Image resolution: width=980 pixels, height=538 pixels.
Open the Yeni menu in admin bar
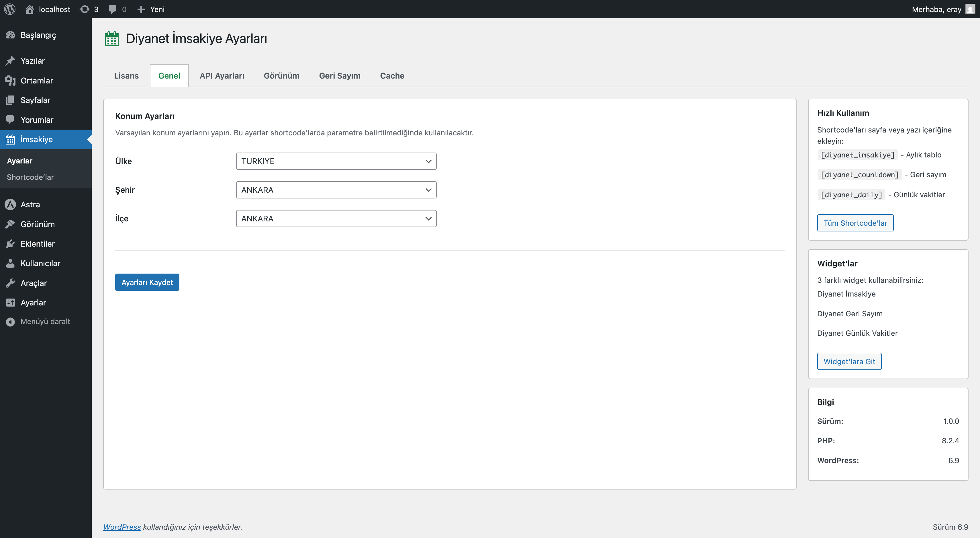click(151, 9)
